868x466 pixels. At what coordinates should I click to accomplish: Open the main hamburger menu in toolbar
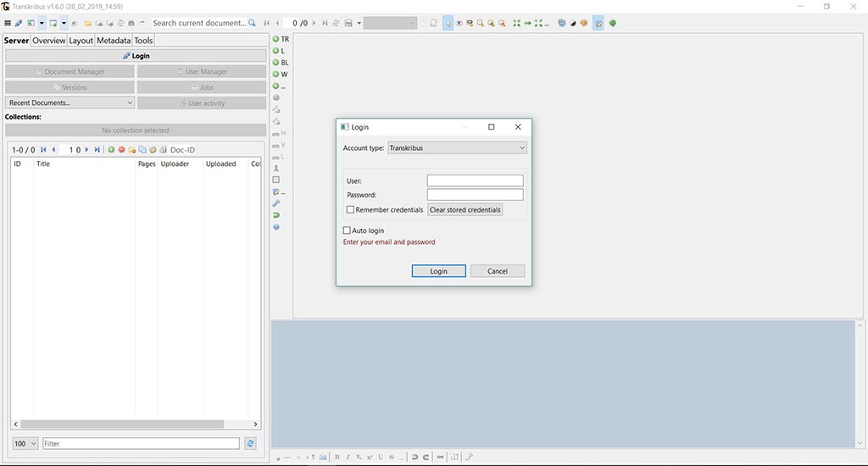pos(7,23)
